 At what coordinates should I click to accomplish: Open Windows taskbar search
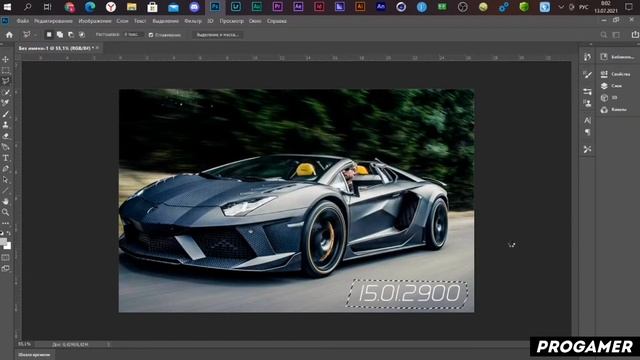[x=27, y=7]
